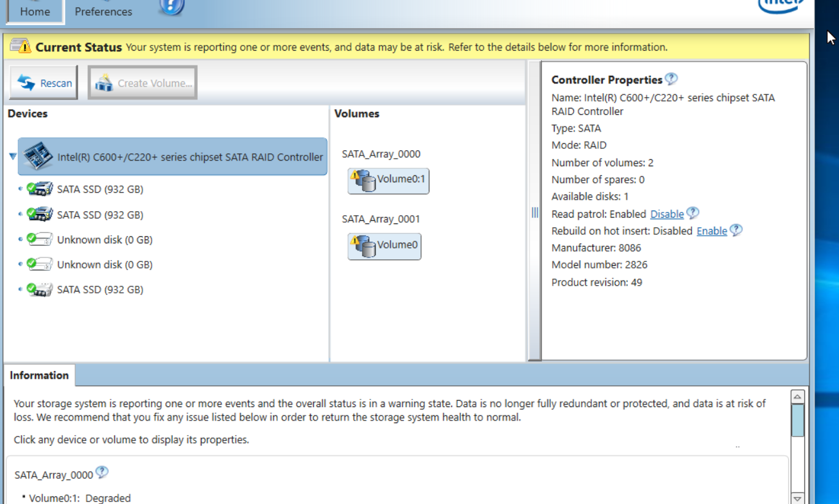Click the SATA_Array_0000 label in Volumes

pos(381,154)
